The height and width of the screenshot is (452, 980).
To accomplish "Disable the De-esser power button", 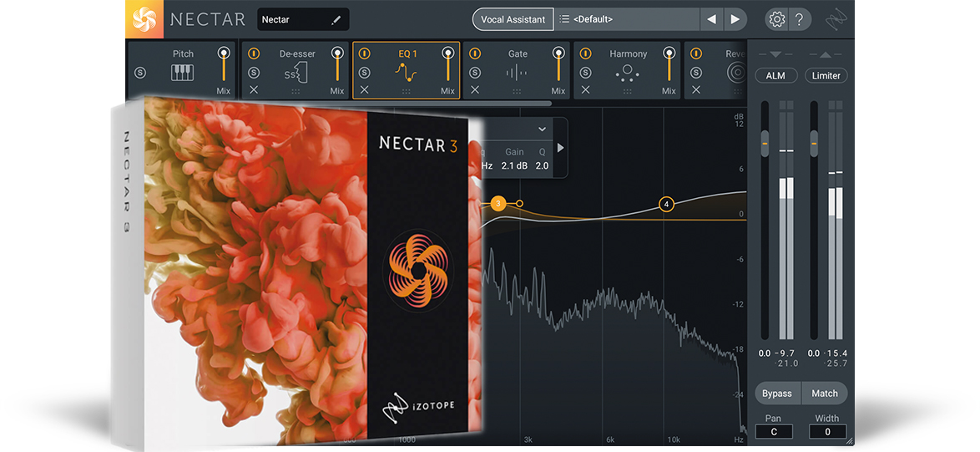I will coord(253,54).
